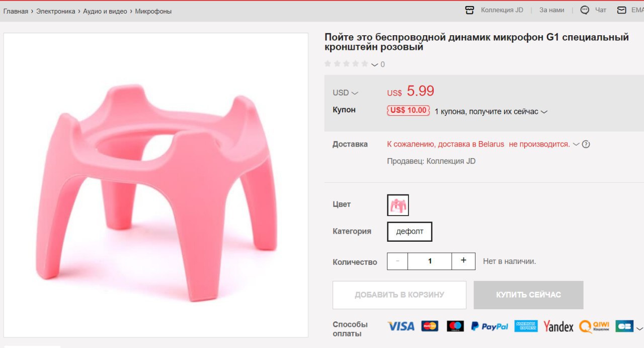Go to Микрофоны breadcrumb category

[x=153, y=11]
